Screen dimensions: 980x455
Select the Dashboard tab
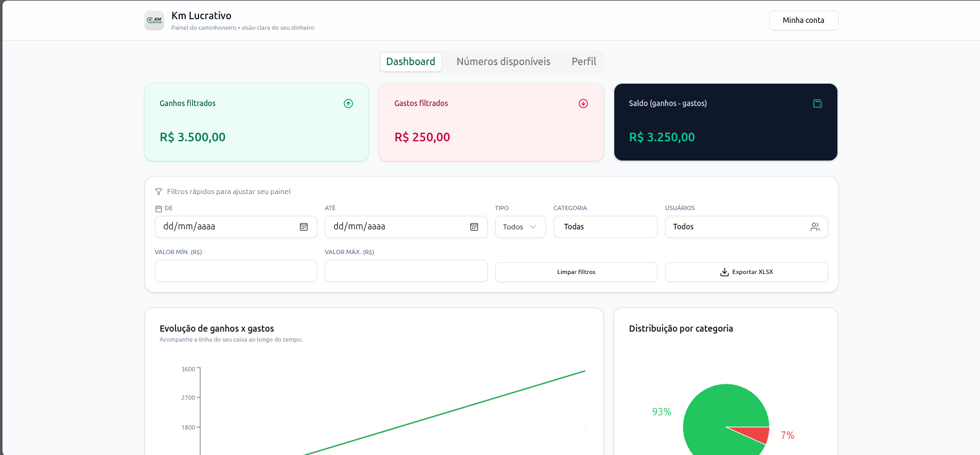tap(410, 62)
